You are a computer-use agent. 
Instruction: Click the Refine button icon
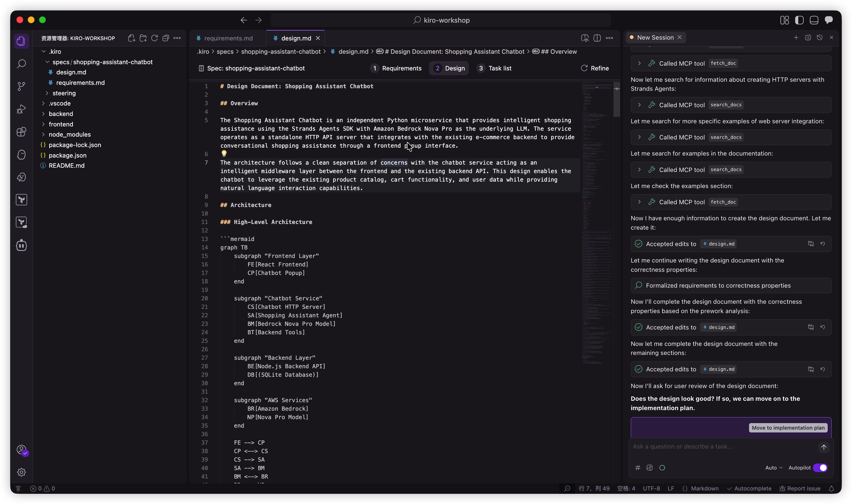(x=584, y=68)
